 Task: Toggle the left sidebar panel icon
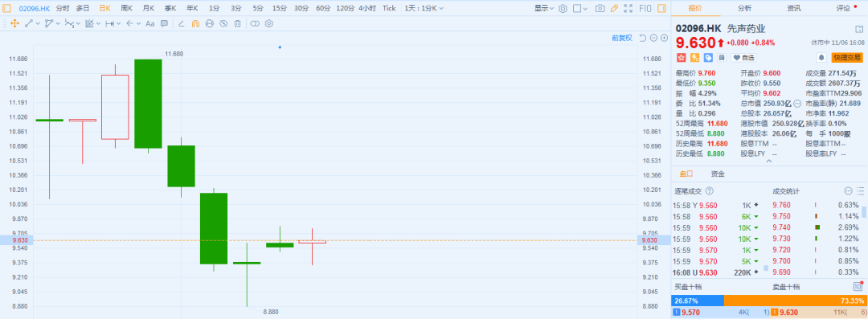(x=6, y=8)
